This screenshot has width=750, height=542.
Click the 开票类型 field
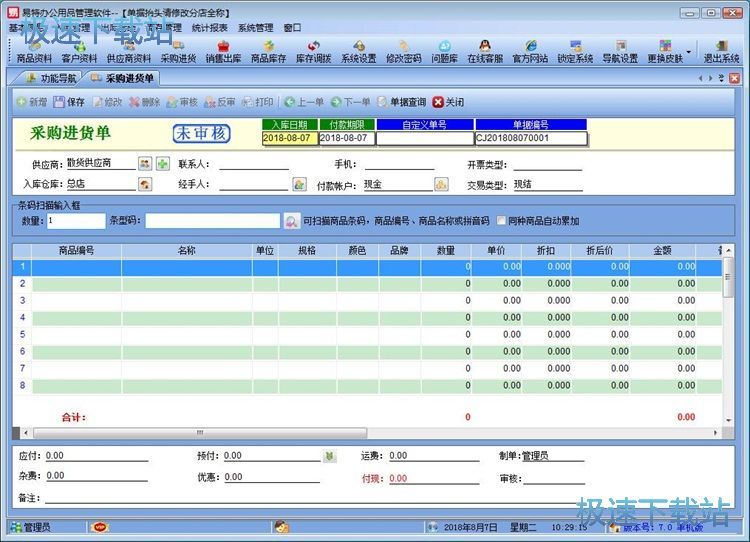[548, 165]
